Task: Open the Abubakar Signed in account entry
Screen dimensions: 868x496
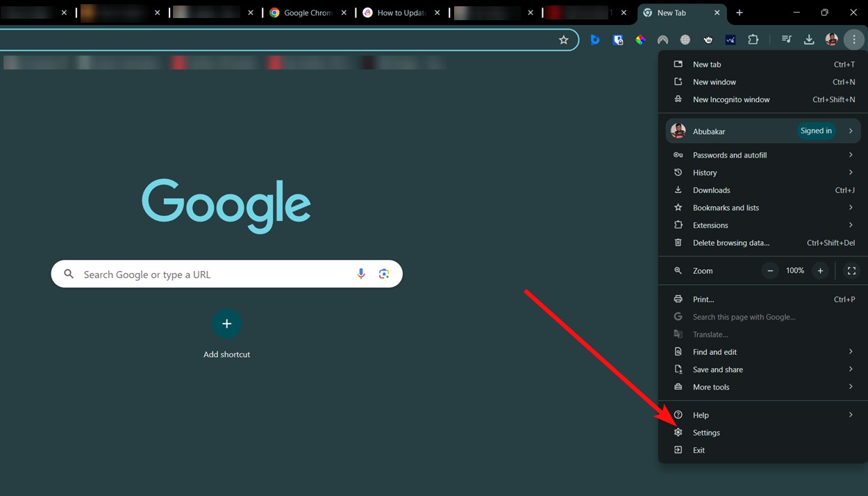Action: 762,131
